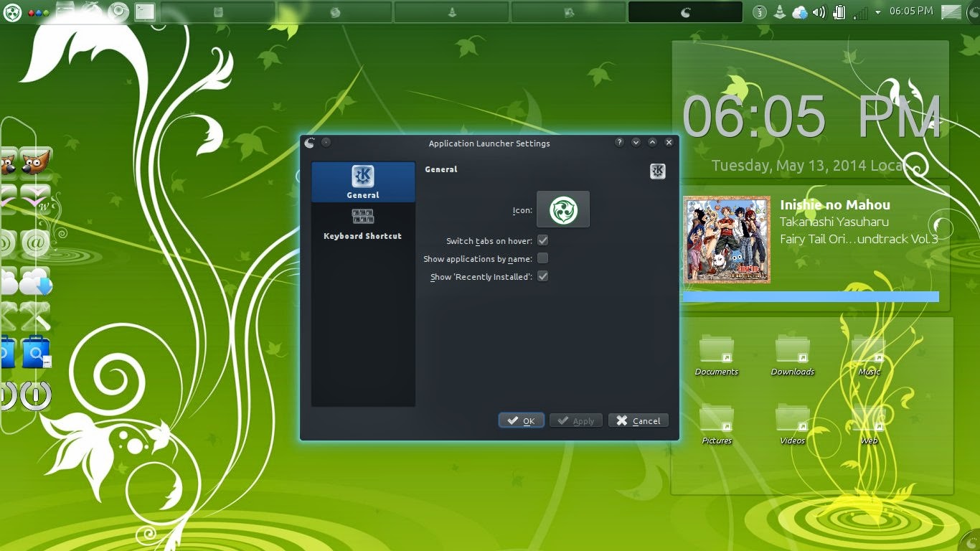Change the launcher Icon button
The image size is (980, 551).
(563, 209)
